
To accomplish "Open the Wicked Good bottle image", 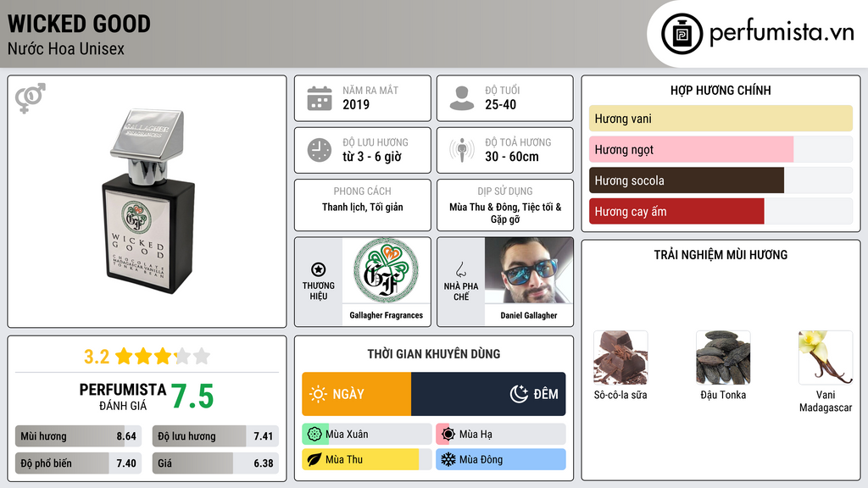I will (x=147, y=202).
